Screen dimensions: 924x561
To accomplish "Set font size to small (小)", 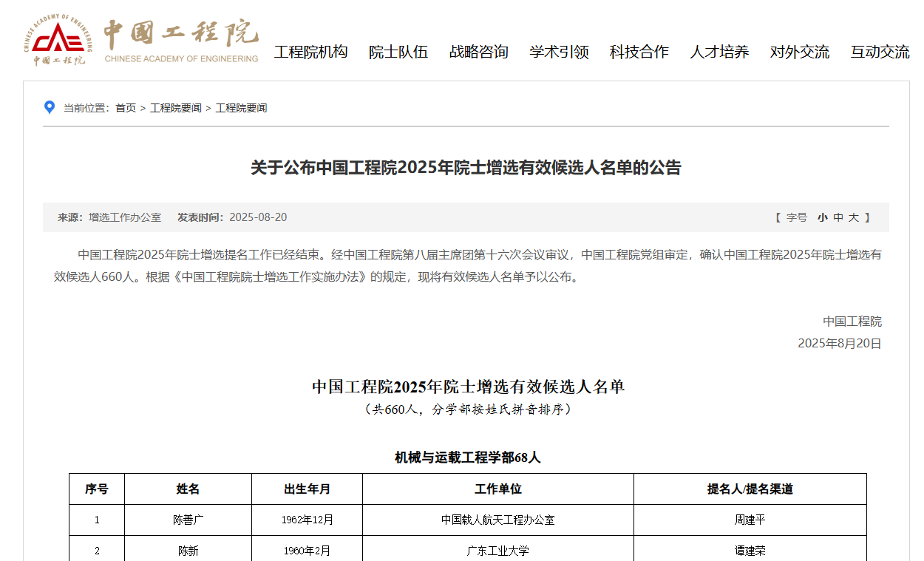I will pyautogui.click(x=822, y=217).
